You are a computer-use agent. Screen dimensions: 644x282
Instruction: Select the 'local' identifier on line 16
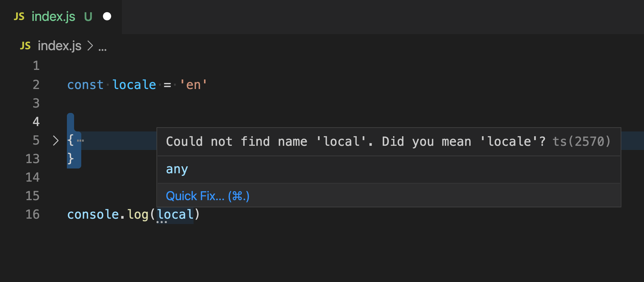tap(175, 214)
